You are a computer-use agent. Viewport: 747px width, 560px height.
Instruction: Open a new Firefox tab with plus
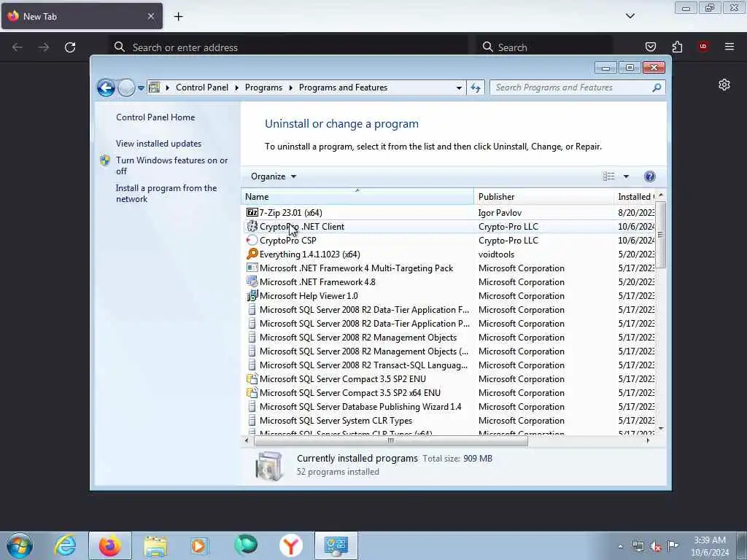178,17
